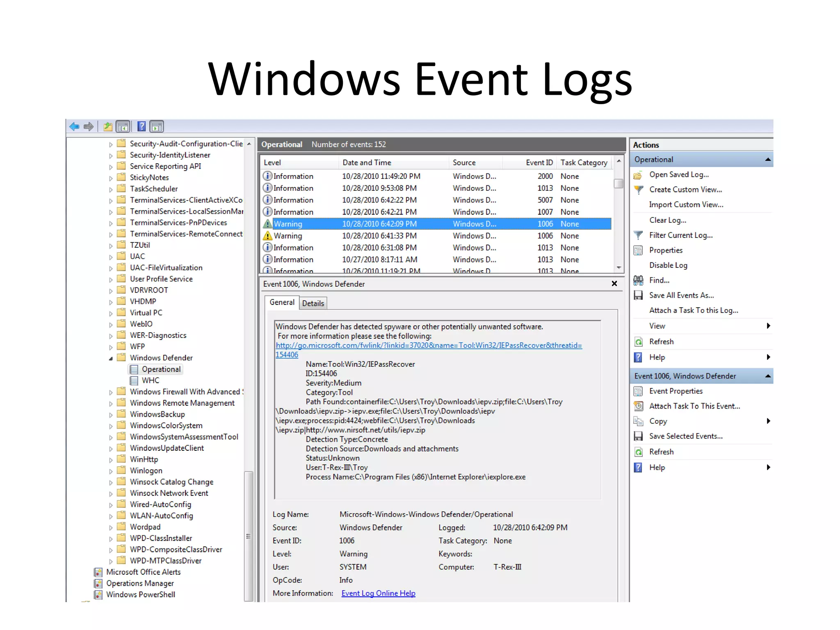
Task: Click the Windows PowerShell log icon
Action: [98, 595]
